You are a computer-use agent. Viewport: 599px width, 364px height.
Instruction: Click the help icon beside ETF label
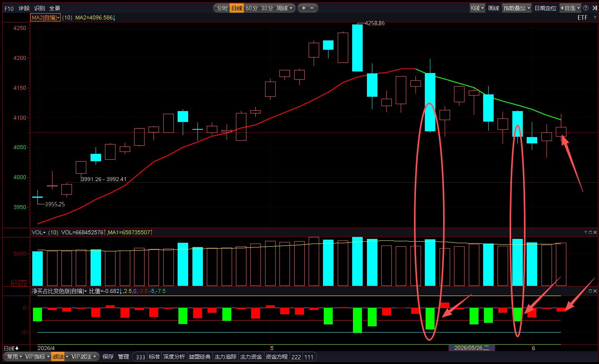click(x=595, y=17)
